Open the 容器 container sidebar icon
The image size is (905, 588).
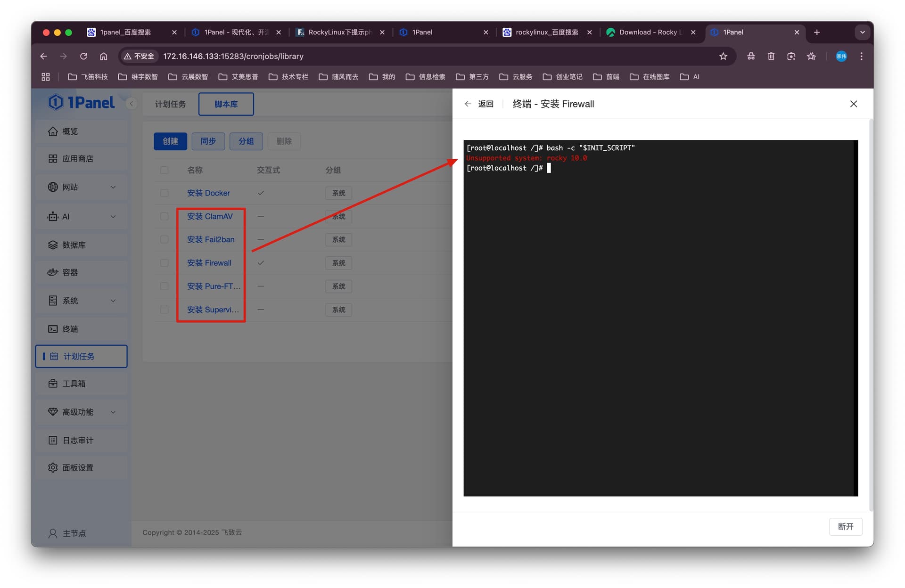point(53,272)
